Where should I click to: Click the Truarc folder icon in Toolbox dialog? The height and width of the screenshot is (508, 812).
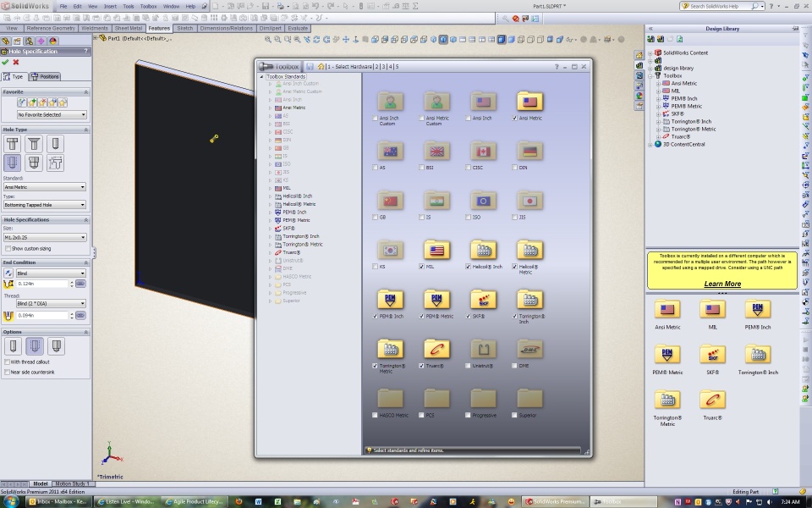(x=436, y=350)
